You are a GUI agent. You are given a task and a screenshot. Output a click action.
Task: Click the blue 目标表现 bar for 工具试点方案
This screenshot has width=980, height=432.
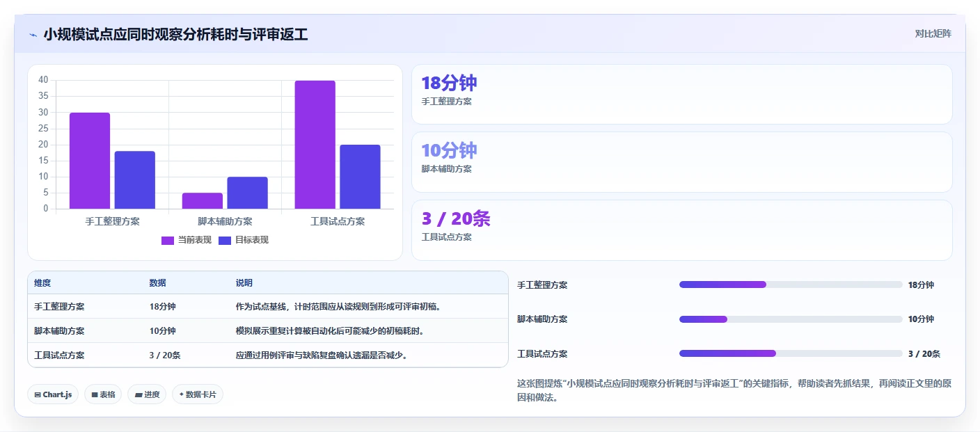tap(360, 177)
